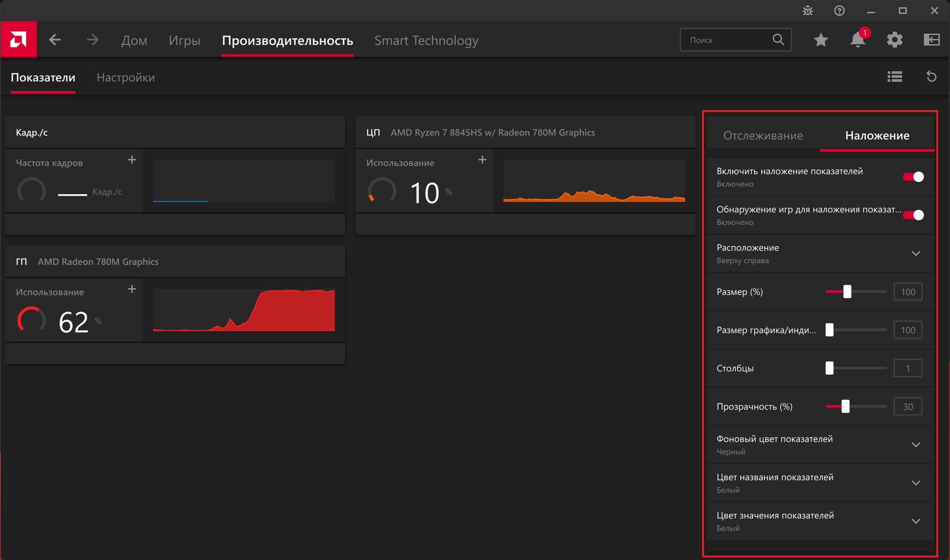The height and width of the screenshot is (560, 950).
Task: Toggle Обнаружение игр для наложения switch
Action: 913,215
